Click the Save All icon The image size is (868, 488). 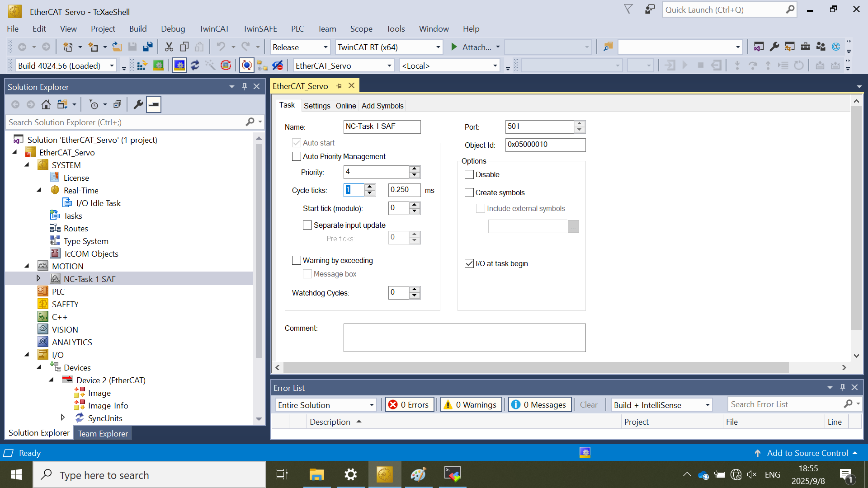(x=147, y=47)
